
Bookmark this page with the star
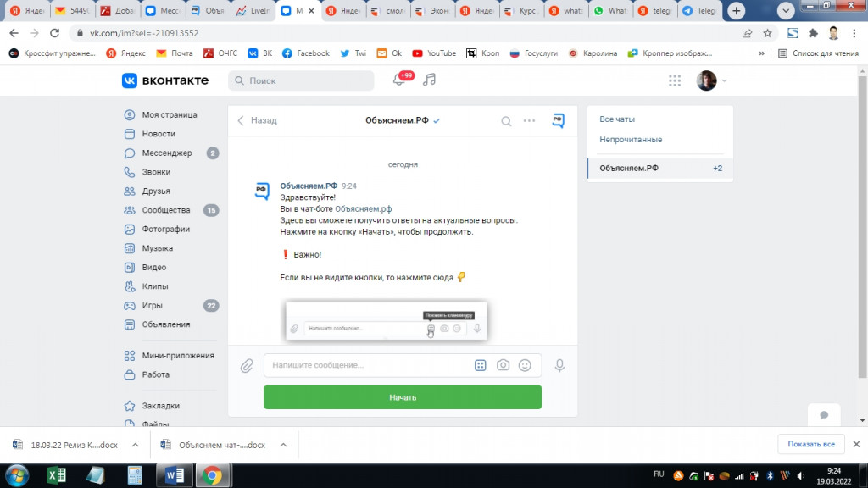pyautogui.click(x=767, y=33)
